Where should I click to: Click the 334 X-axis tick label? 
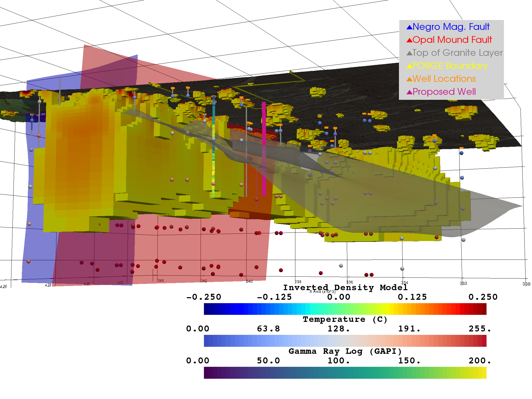click(x=405, y=283)
